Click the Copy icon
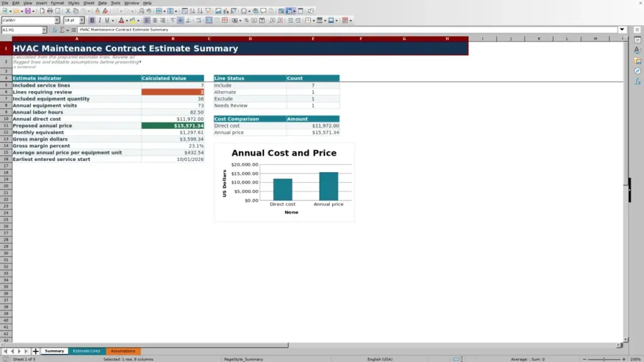 [x=75, y=11]
